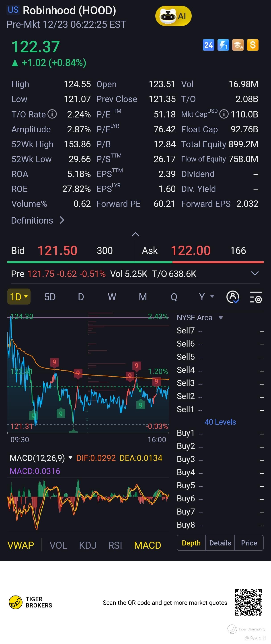271x644 pixels.
Task: Switch chart to 5D timeframe
Action: (x=50, y=297)
